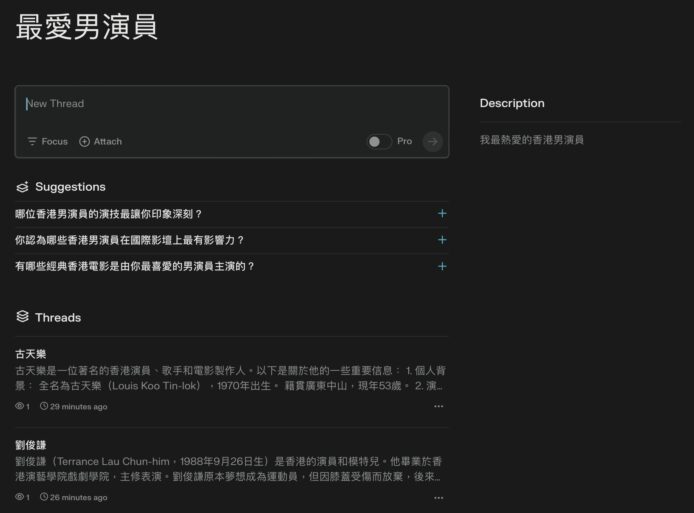694x513 pixels.
Task: Click clock icon beside 26 minutes ago
Action: (43, 497)
